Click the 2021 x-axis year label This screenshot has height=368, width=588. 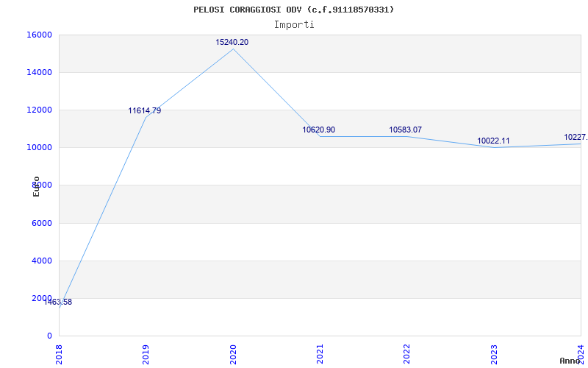tap(320, 355)
